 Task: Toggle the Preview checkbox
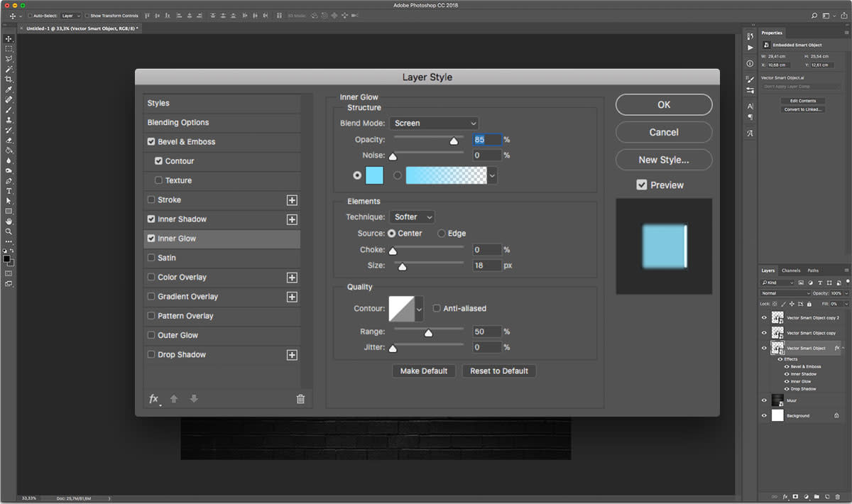tap(642, 185)
